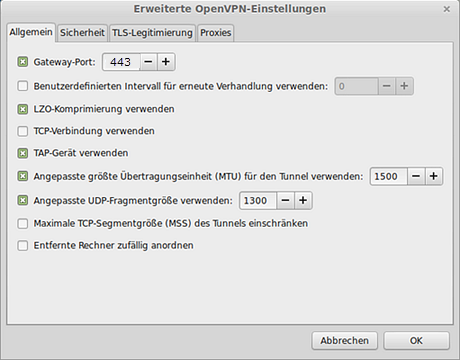Increase the Gateway-Port value with plus

(x=166, y=62)
